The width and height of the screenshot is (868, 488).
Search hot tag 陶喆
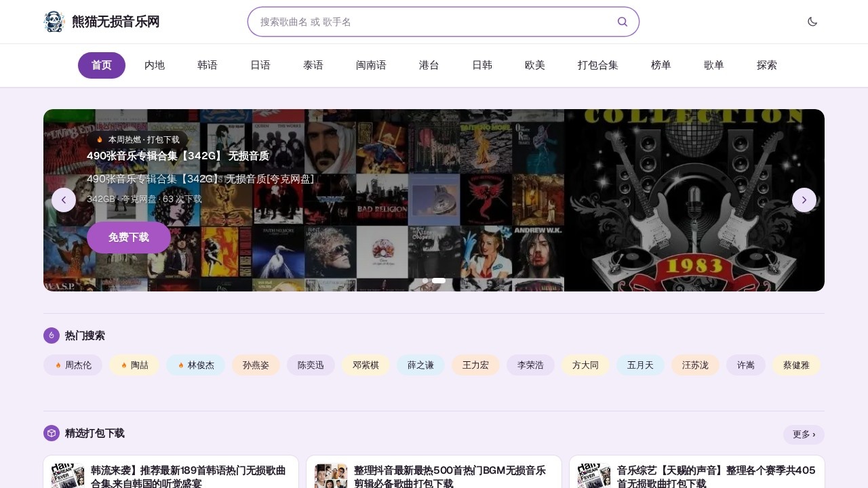135,365
